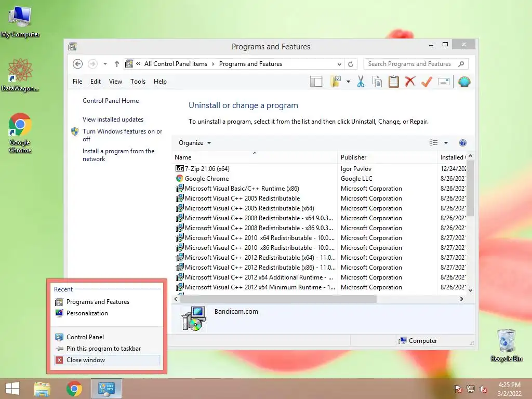Open the File menu
Screen dimensions: 532x399
77,82
